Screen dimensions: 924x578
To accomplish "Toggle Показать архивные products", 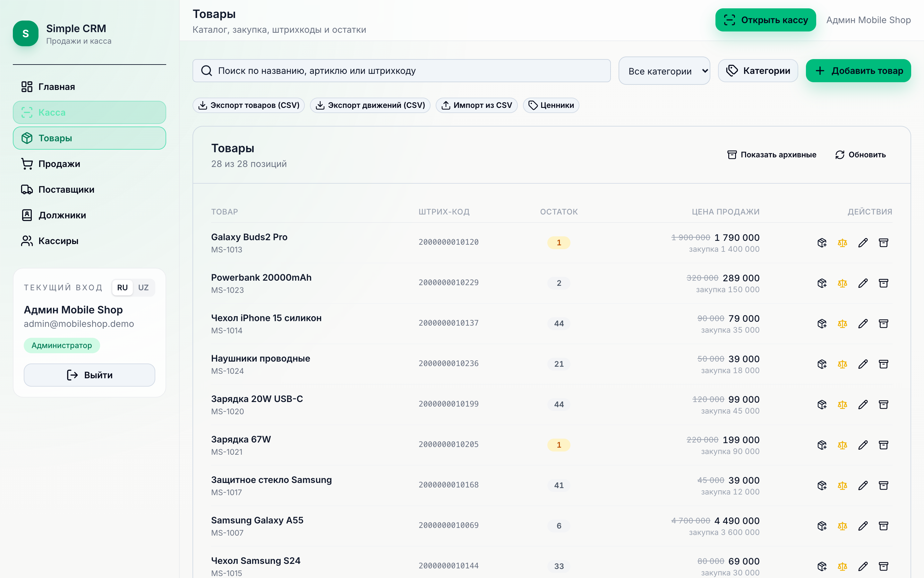I will [772, 155].
